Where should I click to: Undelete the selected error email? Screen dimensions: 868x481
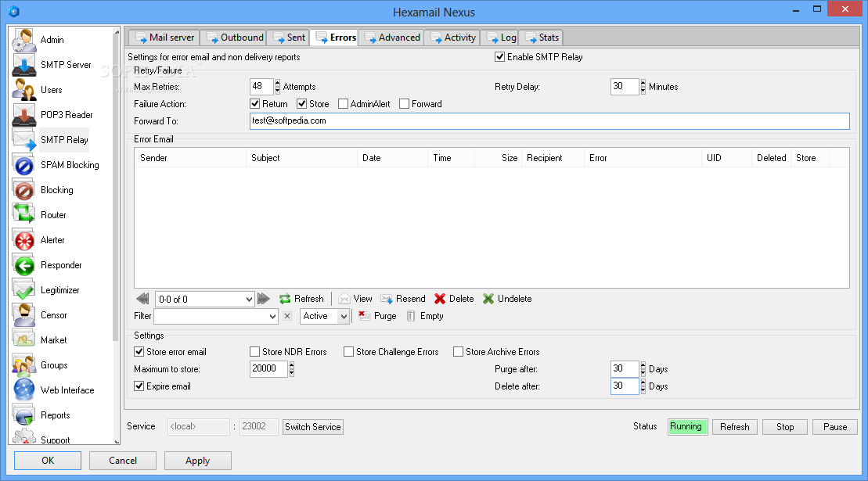pos(507,299)
